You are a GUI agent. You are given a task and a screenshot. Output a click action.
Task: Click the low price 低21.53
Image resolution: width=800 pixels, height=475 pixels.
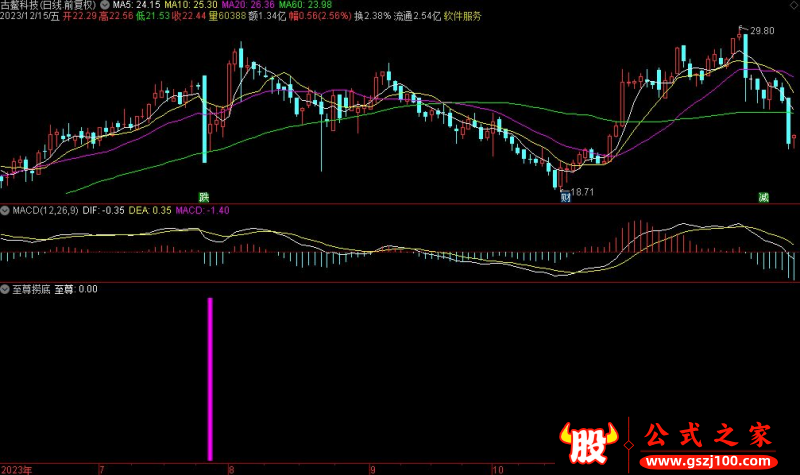[x=153, y=16]
